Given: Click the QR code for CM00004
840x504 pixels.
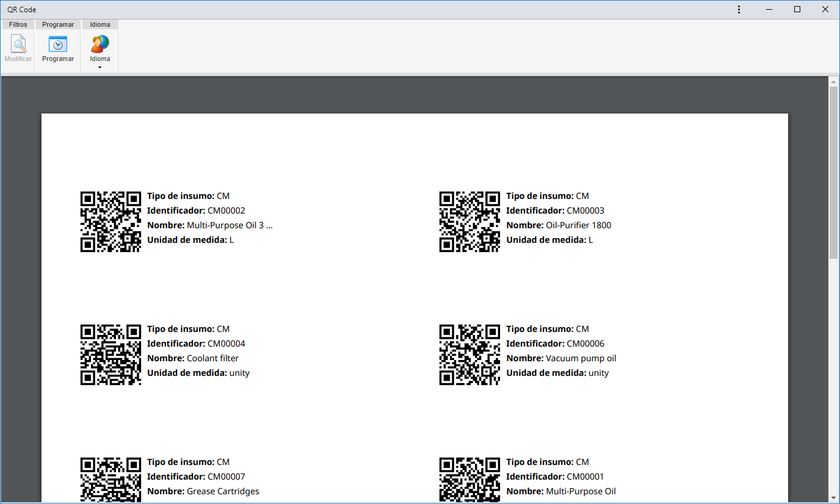Looking at the screenshot, I should point(110,355).
